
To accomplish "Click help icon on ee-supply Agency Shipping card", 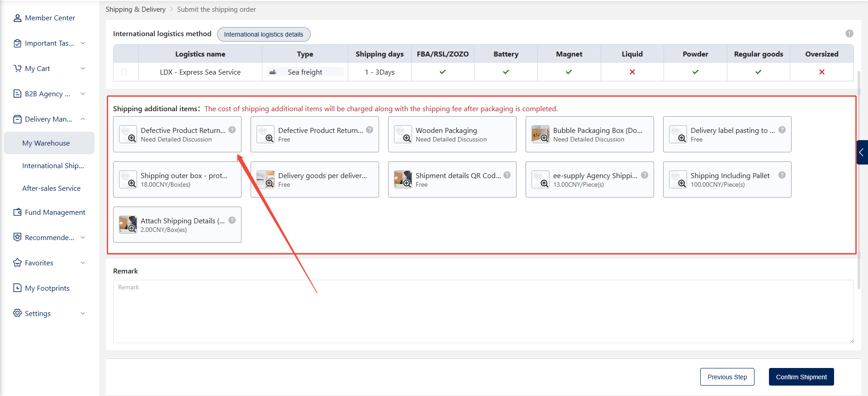I will pos(645,175).
